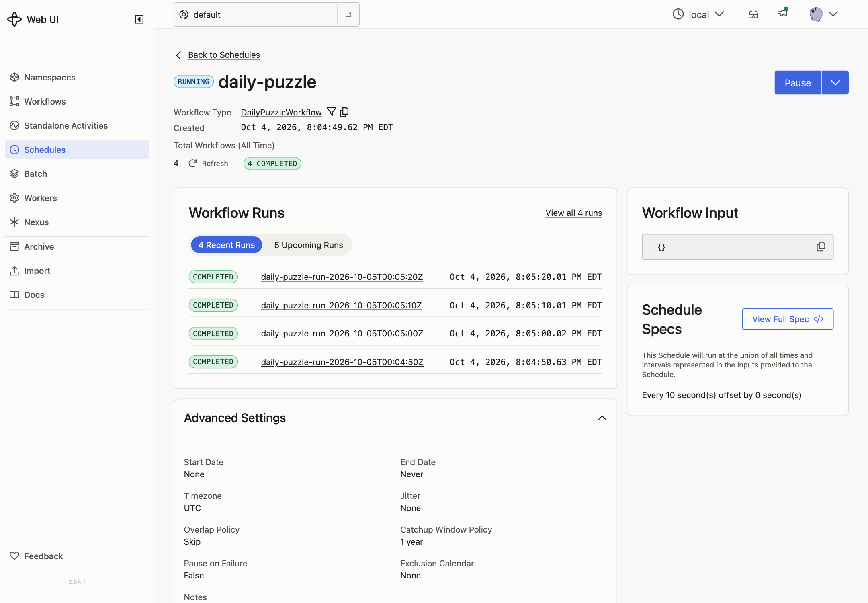Click the RUNNING status badge
The height and width of the screenshot is (603, 868).
193,81
